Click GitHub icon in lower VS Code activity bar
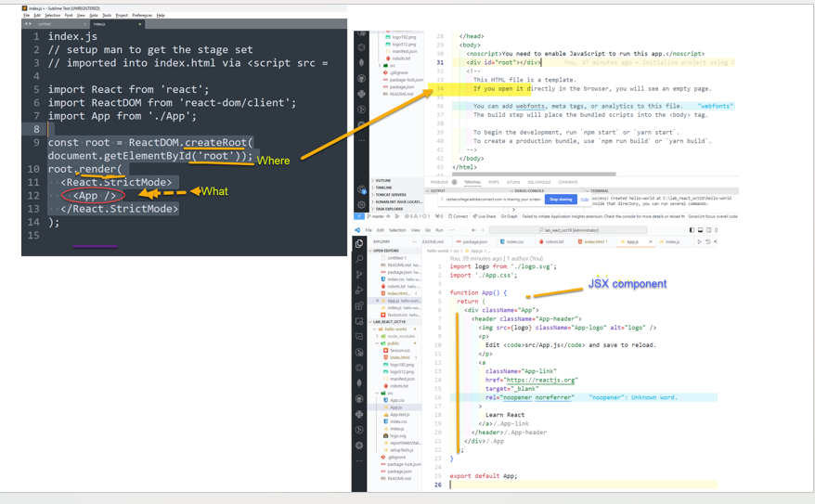The width and height of the screenshot is (815, 504). pyautogui.click(x=359, y=398)
